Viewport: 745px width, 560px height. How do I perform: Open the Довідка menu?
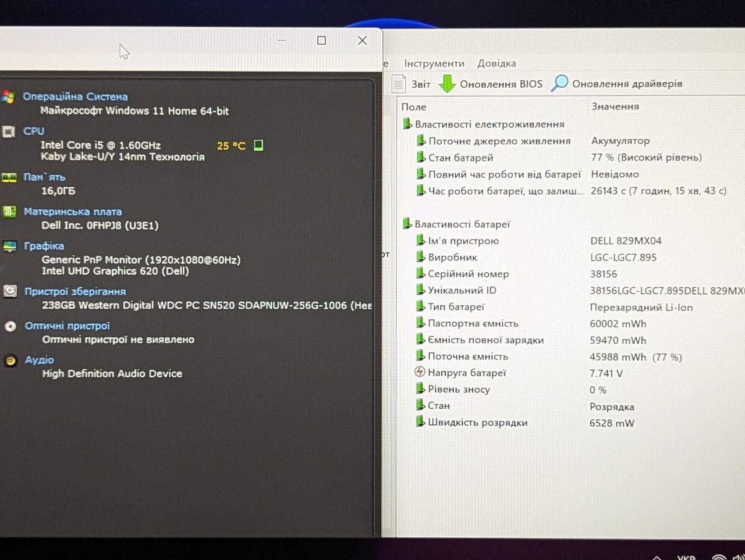click(496, 63)
